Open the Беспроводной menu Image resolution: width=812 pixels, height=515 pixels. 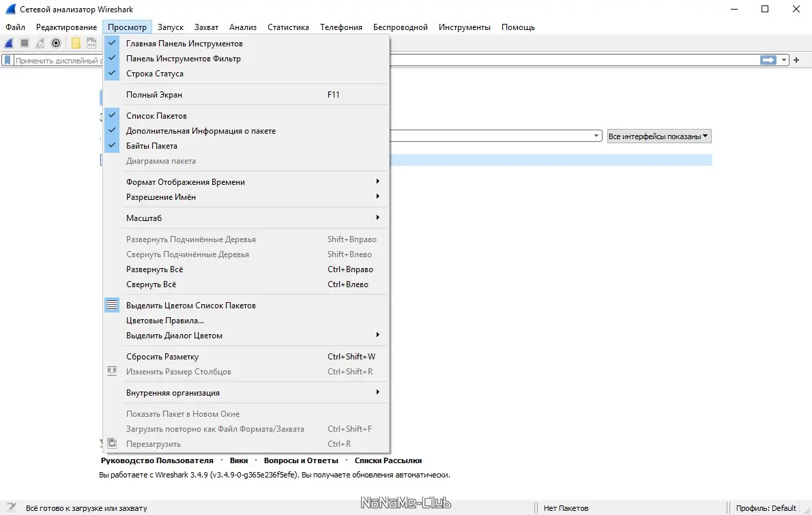pyautogui.click(x=401, y=27)
